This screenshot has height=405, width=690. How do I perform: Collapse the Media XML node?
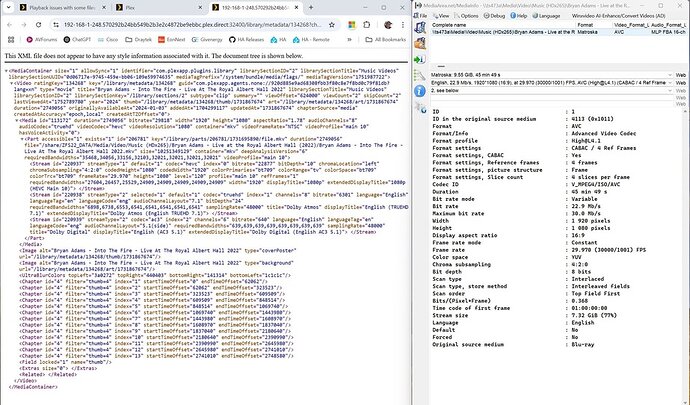(17, 120)
